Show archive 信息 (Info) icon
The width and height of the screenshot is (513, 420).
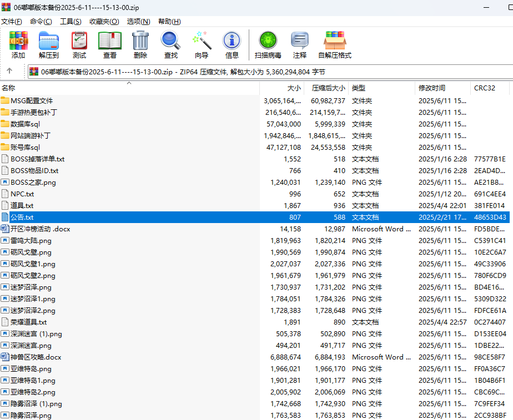[x=232, y=44]
